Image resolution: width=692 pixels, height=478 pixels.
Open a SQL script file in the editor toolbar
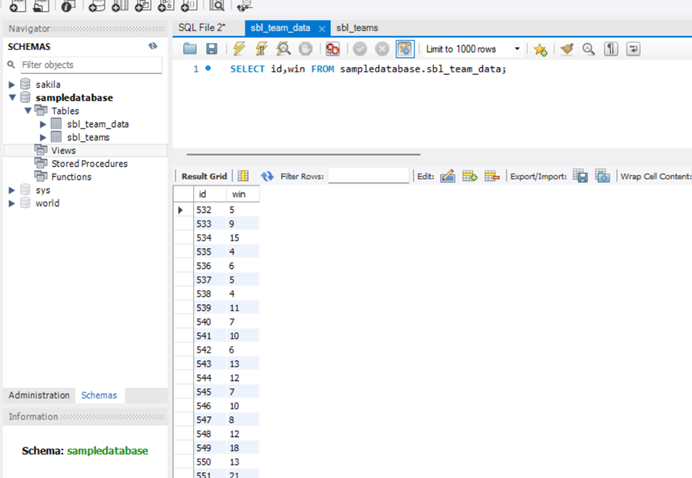(x=190, y=49)
